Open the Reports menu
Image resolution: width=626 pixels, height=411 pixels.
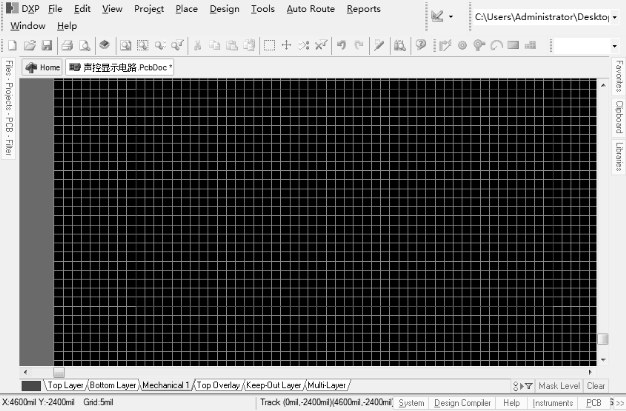[363, 9]
